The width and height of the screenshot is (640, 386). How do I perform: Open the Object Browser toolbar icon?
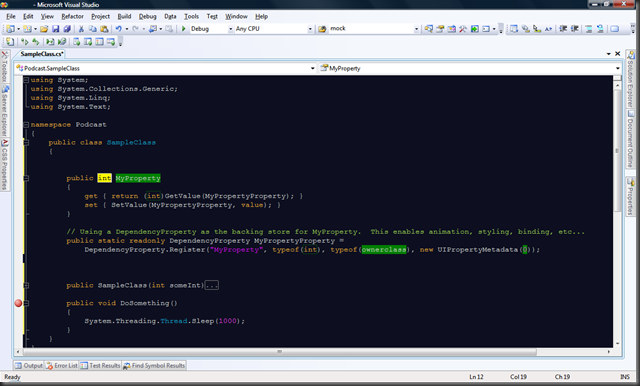(x=451, y=29)
